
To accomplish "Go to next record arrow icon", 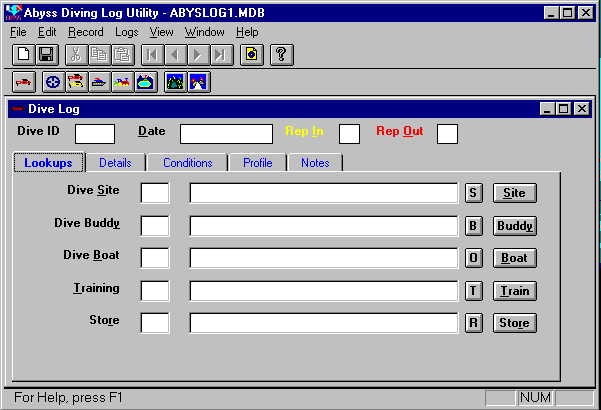I will tap(198, 54).
